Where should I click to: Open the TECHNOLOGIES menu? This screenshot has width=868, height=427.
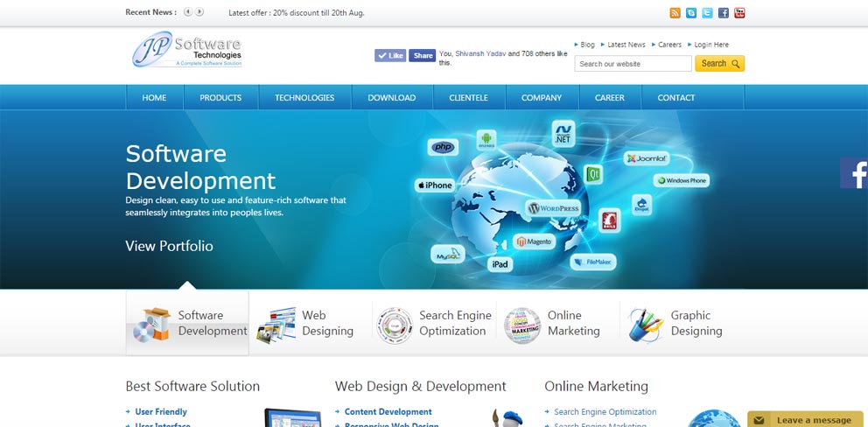304,97
